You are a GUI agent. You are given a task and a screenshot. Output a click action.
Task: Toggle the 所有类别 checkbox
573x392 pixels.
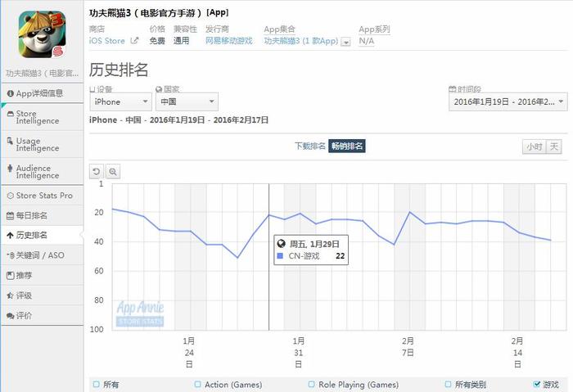tap(449, 385)
